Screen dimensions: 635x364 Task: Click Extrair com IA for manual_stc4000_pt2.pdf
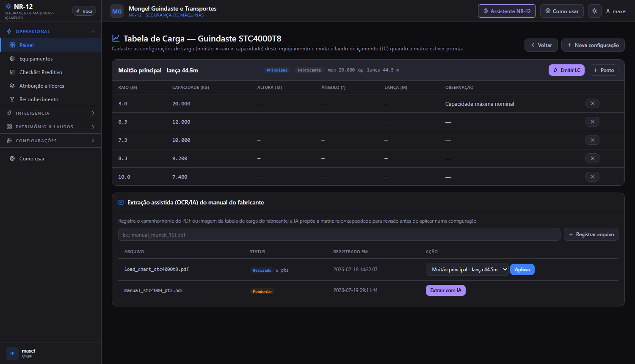(445, 290)
